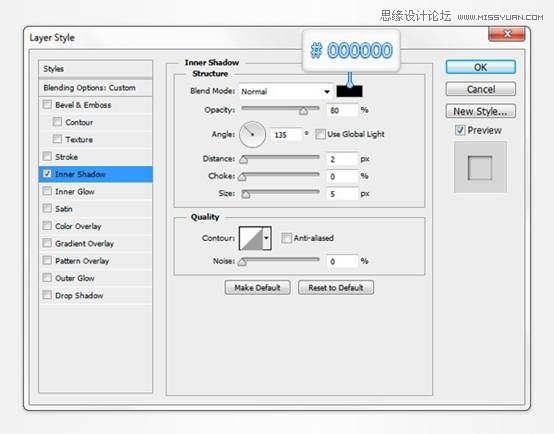Click the Distance slider handle

click(x=243, y=160)
